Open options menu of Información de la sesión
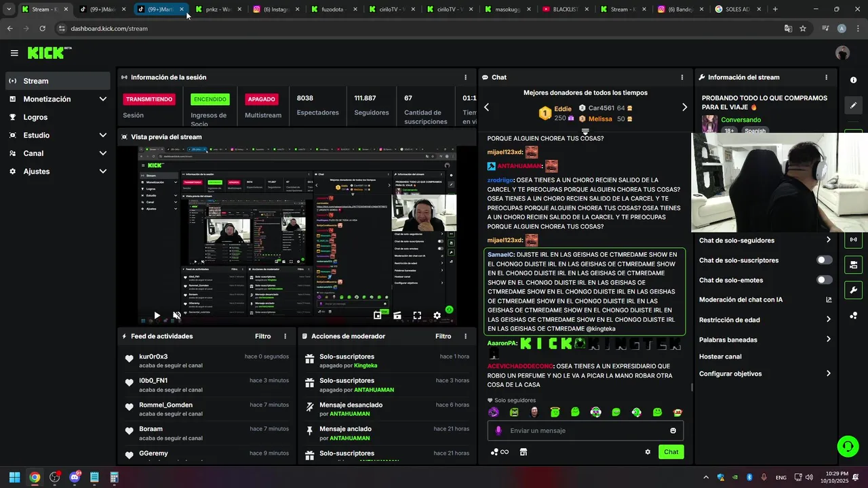The height and width of the screenshot is (488, 868). coord(465,77)
